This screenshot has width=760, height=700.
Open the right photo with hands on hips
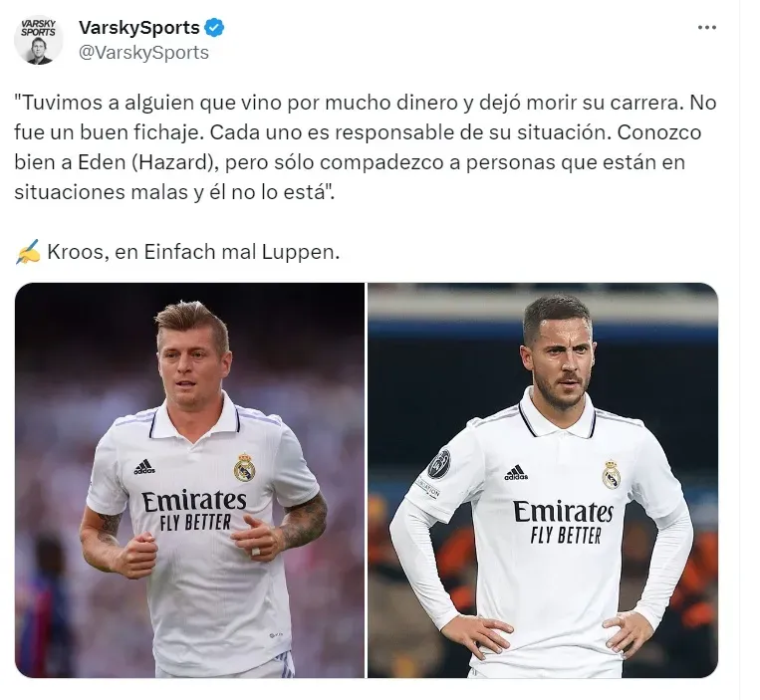pos(543,480)
